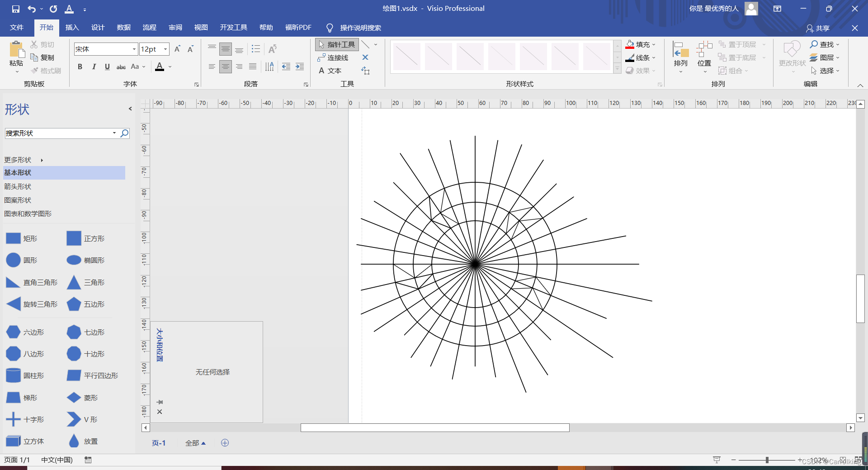Open the font size 12pt dropdown
Screen dimensions: 868x470
pos(165,49)
